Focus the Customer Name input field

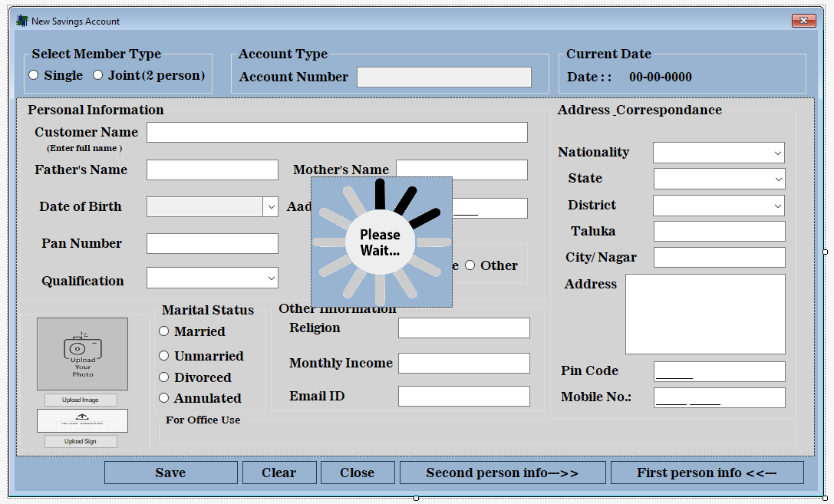(338, 133)
